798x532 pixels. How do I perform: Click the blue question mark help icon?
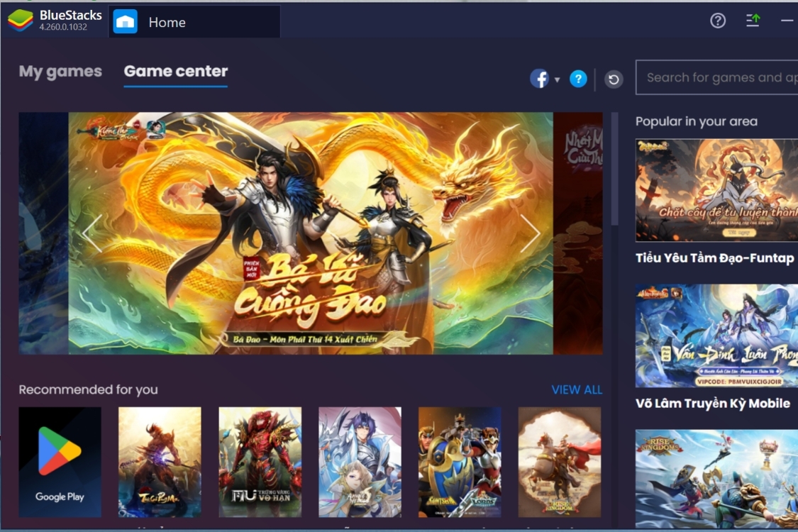click(578, 79)
